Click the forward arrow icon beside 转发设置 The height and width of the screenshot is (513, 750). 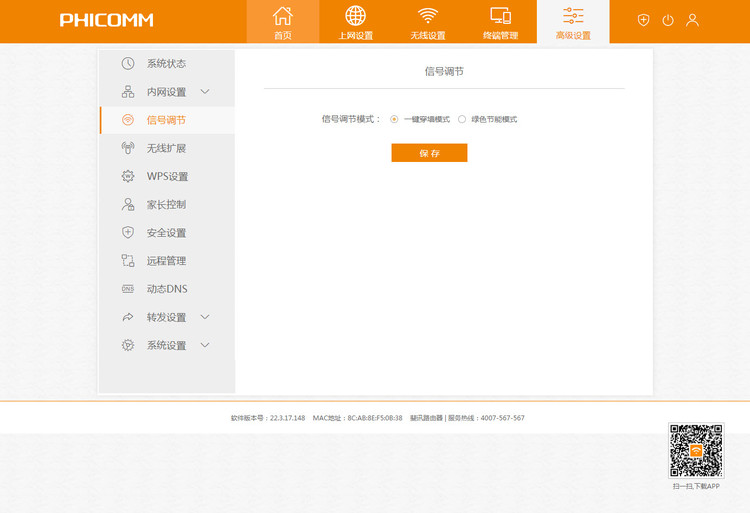click(128, 317)
